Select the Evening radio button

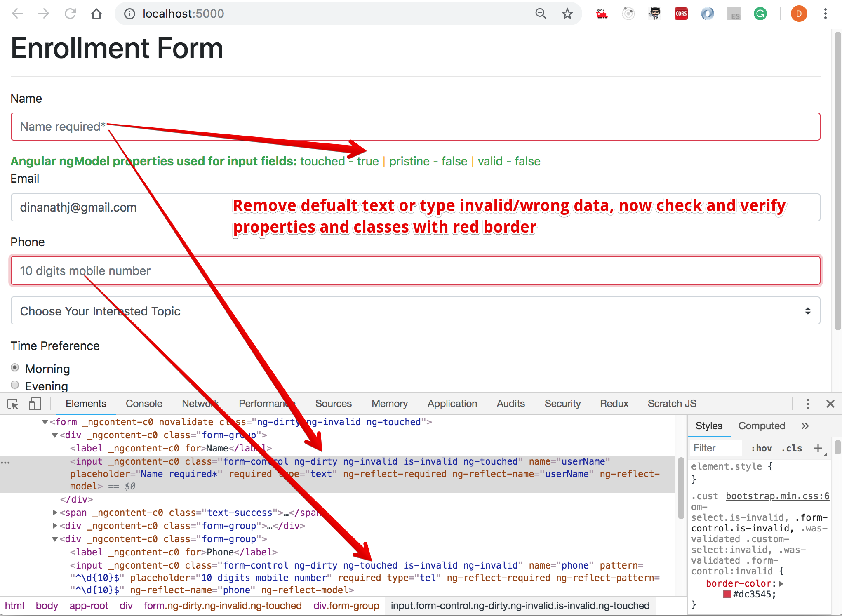click(15, 385)
